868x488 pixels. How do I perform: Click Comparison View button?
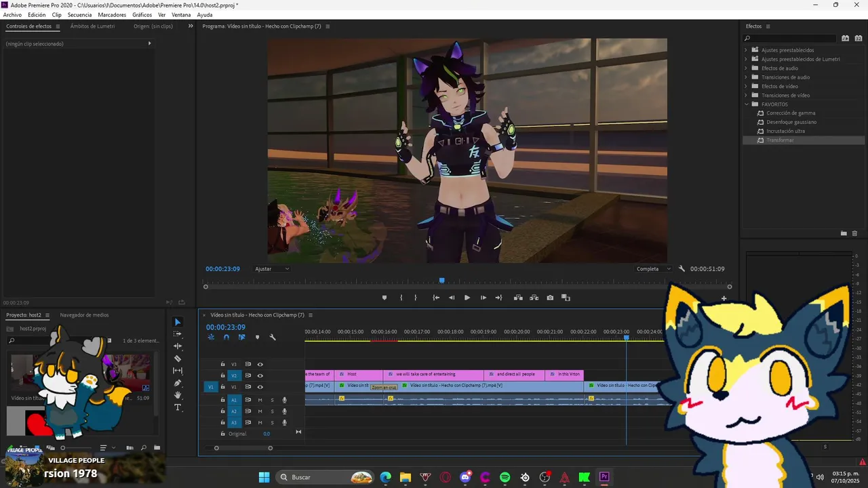(566, 298)
